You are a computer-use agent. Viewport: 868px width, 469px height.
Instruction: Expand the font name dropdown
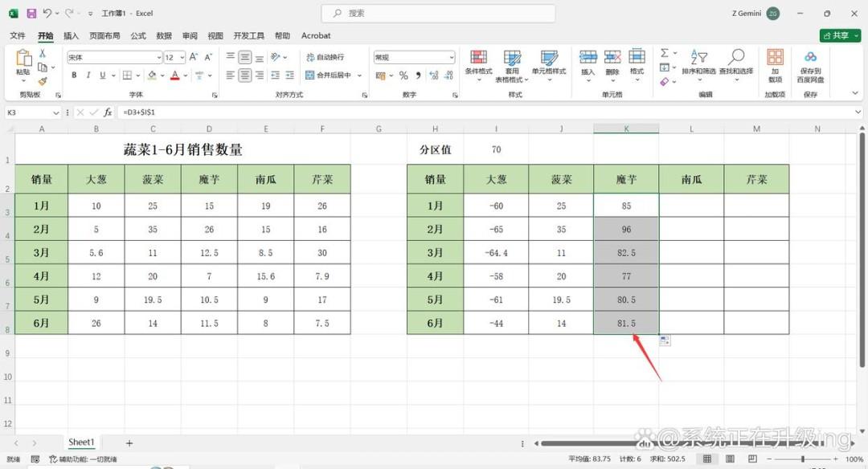(x=159, y=58)
